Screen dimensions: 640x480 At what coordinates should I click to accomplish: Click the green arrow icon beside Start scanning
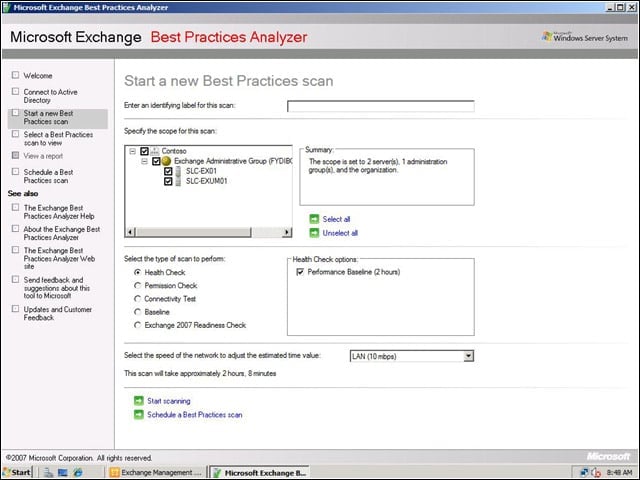(139, 401)
